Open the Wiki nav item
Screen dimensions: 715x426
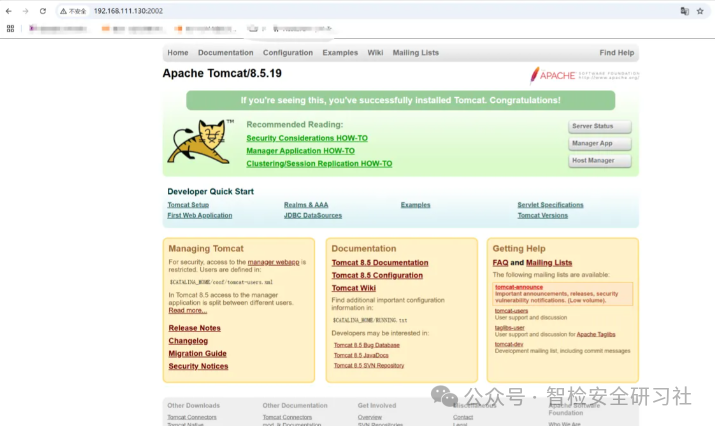pyautogui.click(x=375, y=53)
